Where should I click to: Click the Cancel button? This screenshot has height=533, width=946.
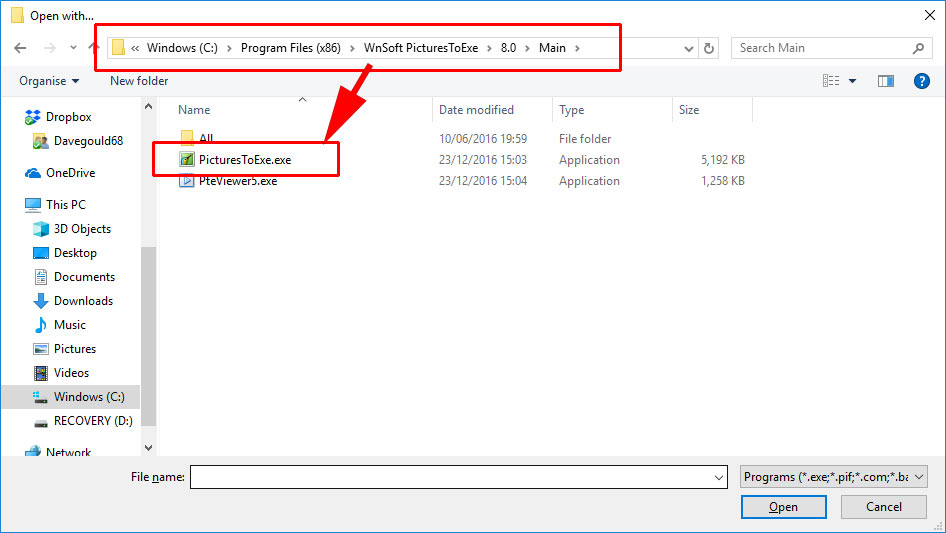pyautogui.click(x=884, y=507)
